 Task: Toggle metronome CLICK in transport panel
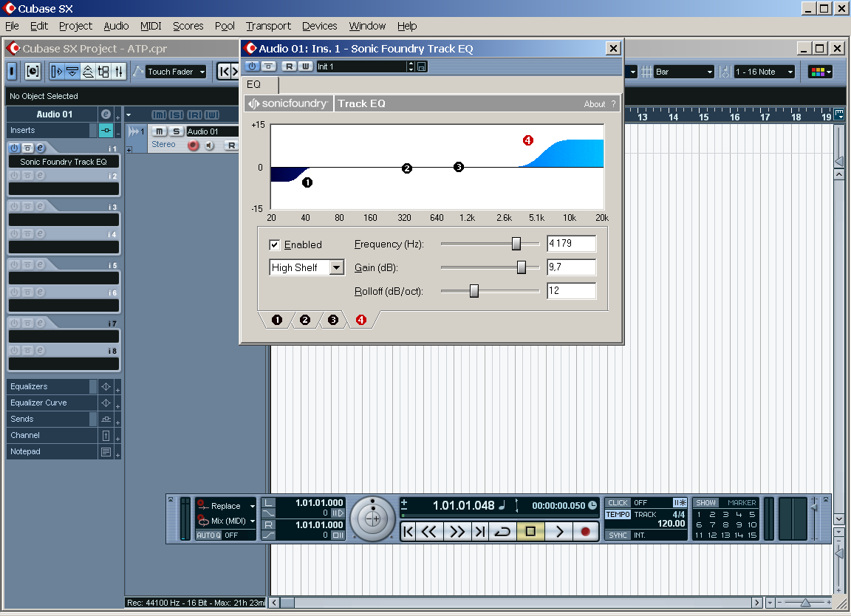coord(618,503)
